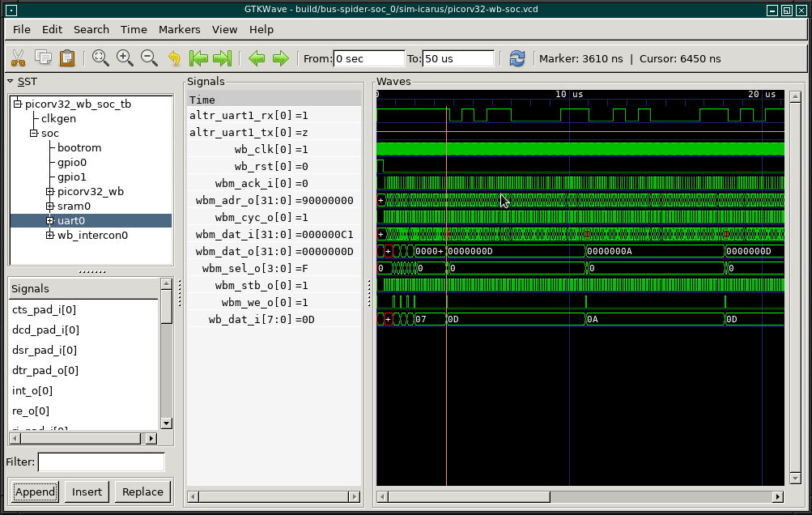Select gpio0 in the SST tree
The image size is (812, 515).
pos(72,162)
